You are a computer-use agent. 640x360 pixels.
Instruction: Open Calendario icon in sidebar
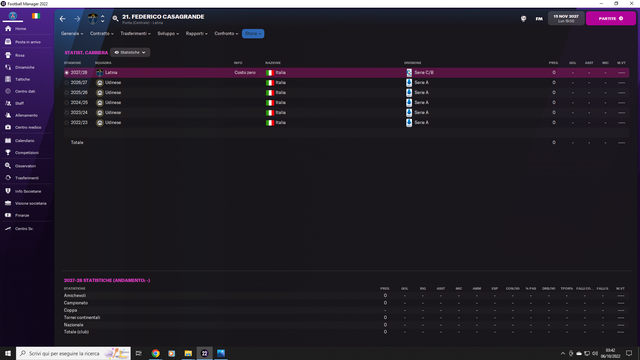click(8, 140)
